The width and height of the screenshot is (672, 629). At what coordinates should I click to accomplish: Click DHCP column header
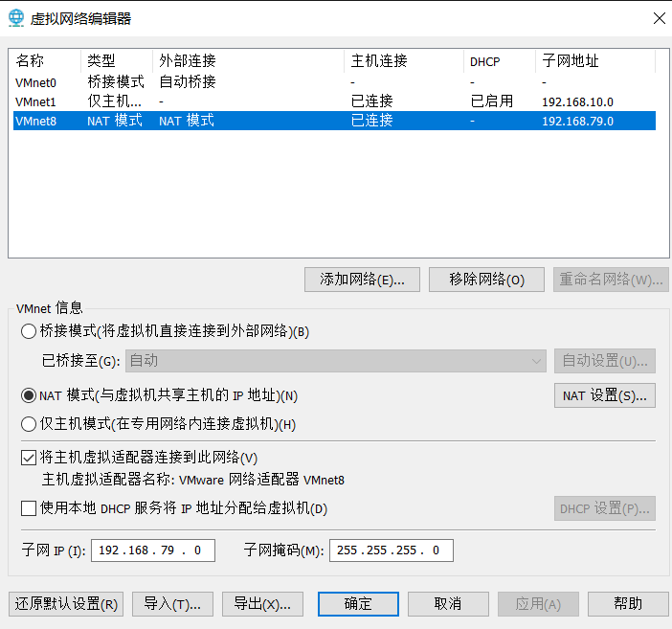[500, 61]
